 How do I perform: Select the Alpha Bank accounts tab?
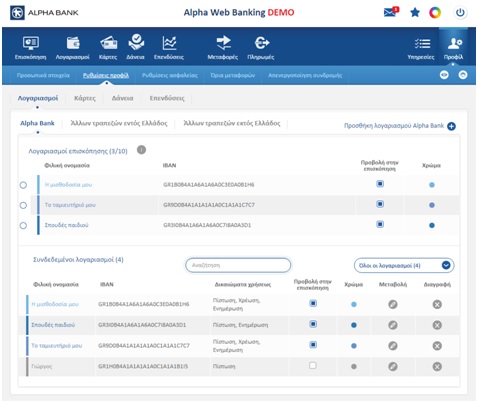(37, 123)
